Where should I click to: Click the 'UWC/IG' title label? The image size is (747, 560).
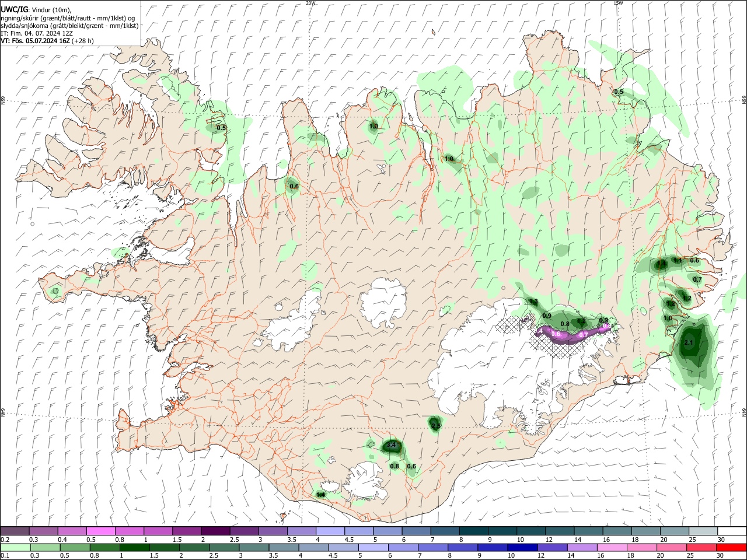click(x=13, y=9)
